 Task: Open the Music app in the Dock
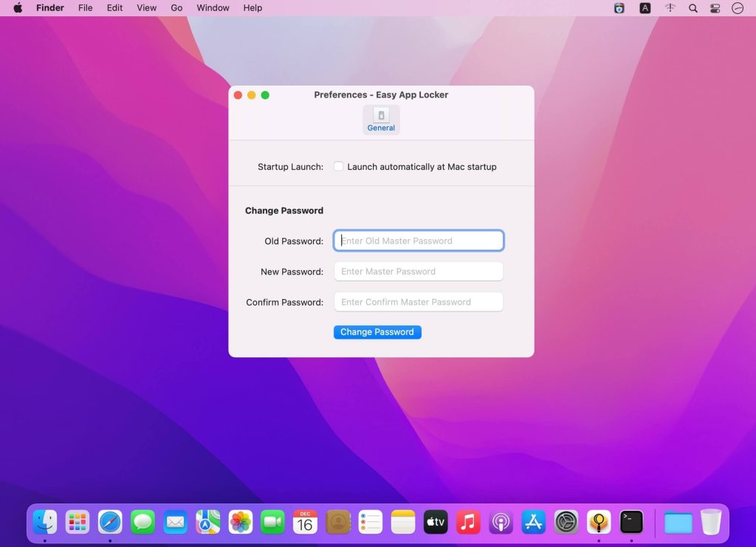pos(467,522)
